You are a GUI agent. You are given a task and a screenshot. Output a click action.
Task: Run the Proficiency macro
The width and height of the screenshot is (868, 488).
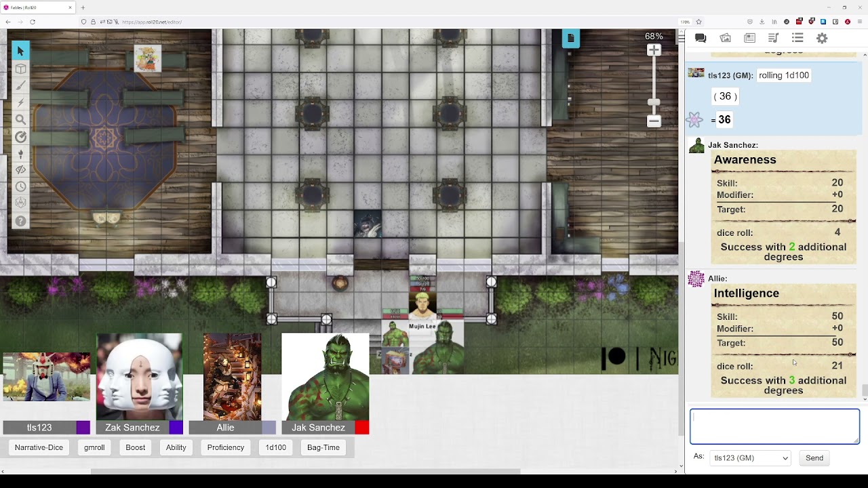pyautogui.click(x=226, y=447)
